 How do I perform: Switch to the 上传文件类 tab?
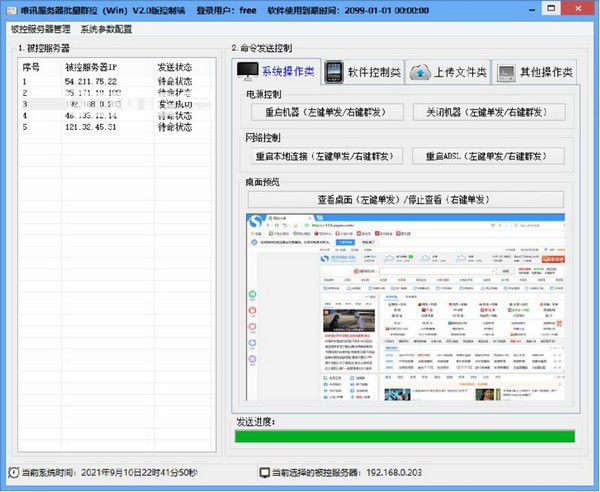(448, 72)
